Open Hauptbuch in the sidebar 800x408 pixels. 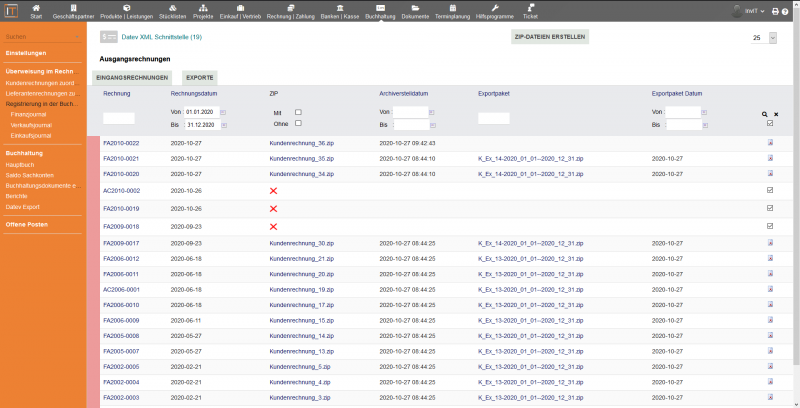(x=20, y=165)
